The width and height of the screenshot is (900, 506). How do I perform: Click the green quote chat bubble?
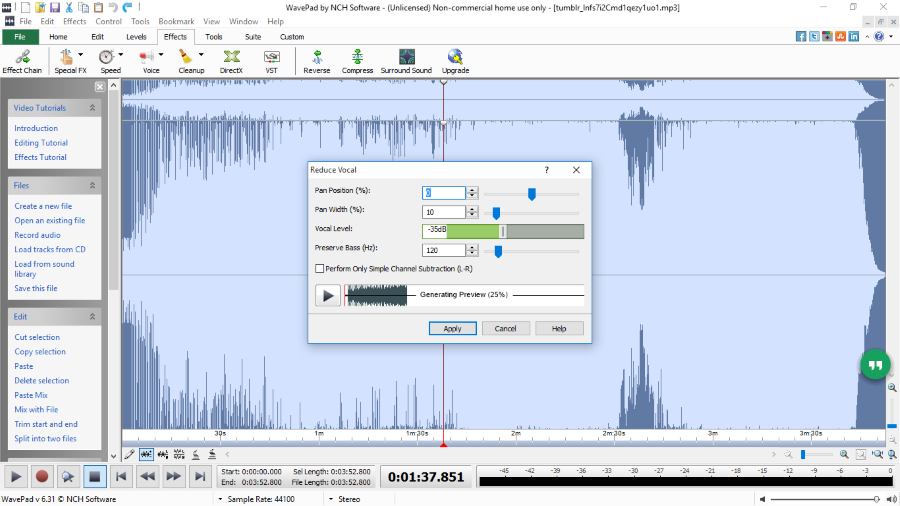point(875,364)
